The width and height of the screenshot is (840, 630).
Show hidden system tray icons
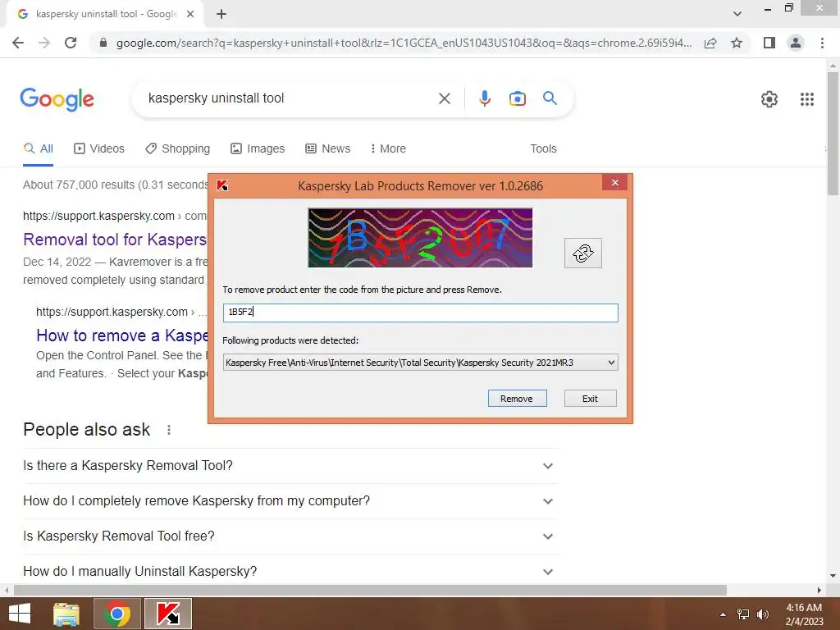tap(723, 614)
